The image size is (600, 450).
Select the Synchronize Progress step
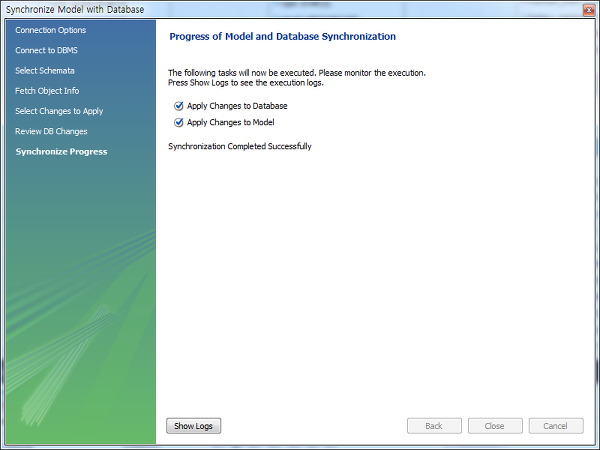(x=61, y=152)
